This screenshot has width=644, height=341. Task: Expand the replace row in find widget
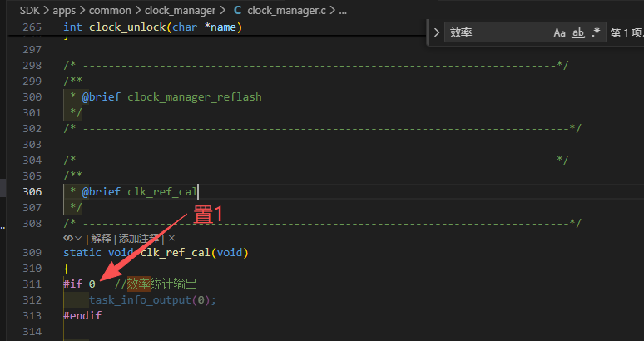tap(437, 32)
